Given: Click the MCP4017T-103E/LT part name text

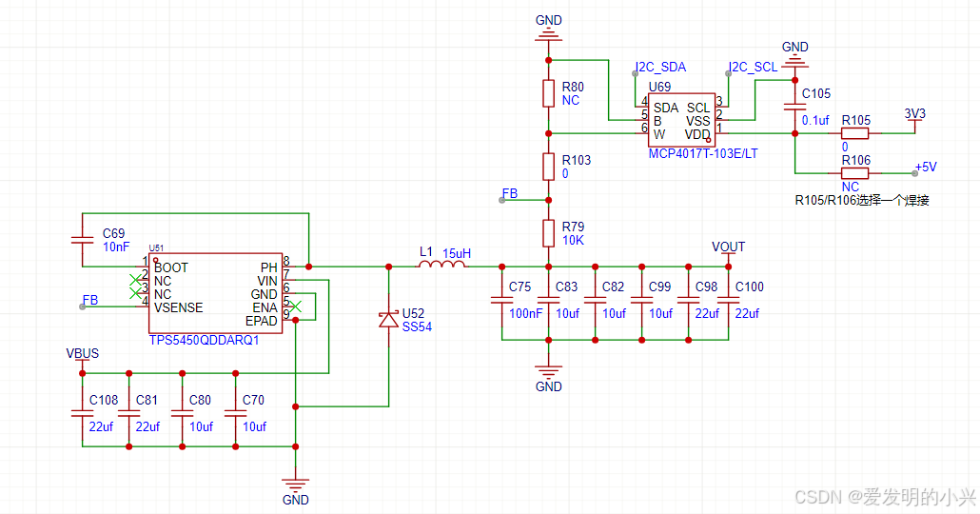Looking at the screenshot, I should pyautogui.click(x=702, y=153).
